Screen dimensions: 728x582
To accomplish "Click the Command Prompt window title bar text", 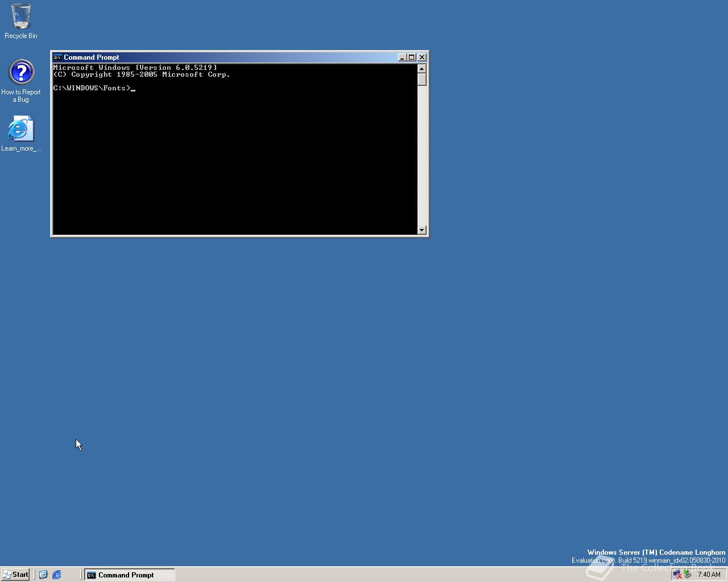I will (x=92, y=57).
